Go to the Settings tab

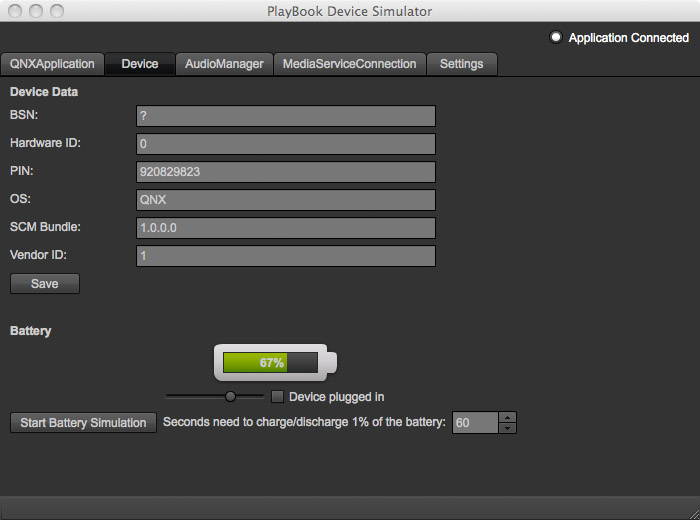[x=462, y=64]
